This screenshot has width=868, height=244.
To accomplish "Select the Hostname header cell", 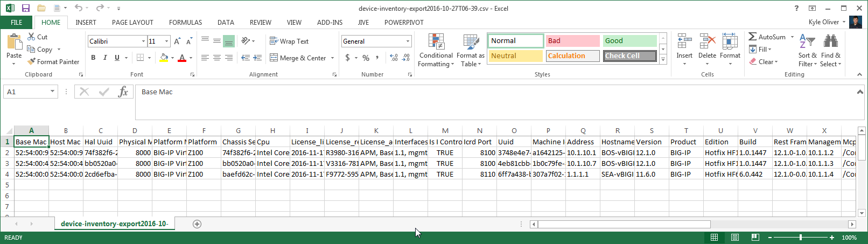I will pyautogui.click(x=617, y=142).
